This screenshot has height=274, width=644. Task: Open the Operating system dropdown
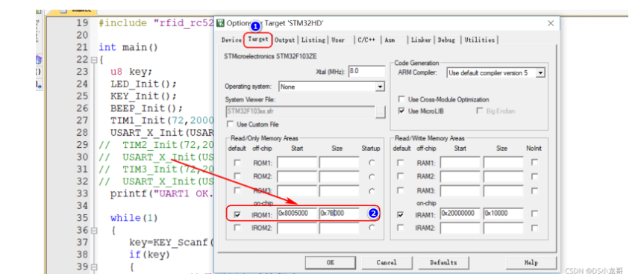[x=331, y=87]
